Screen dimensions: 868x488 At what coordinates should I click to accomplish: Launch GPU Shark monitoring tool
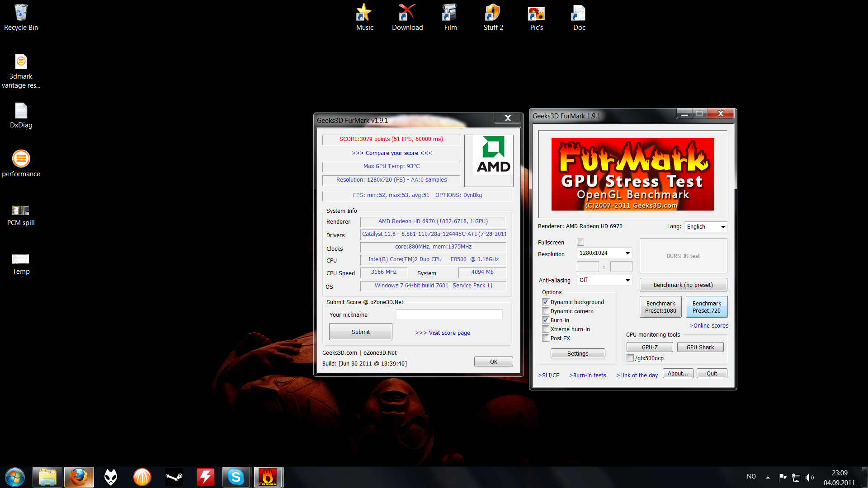[700, 347]
